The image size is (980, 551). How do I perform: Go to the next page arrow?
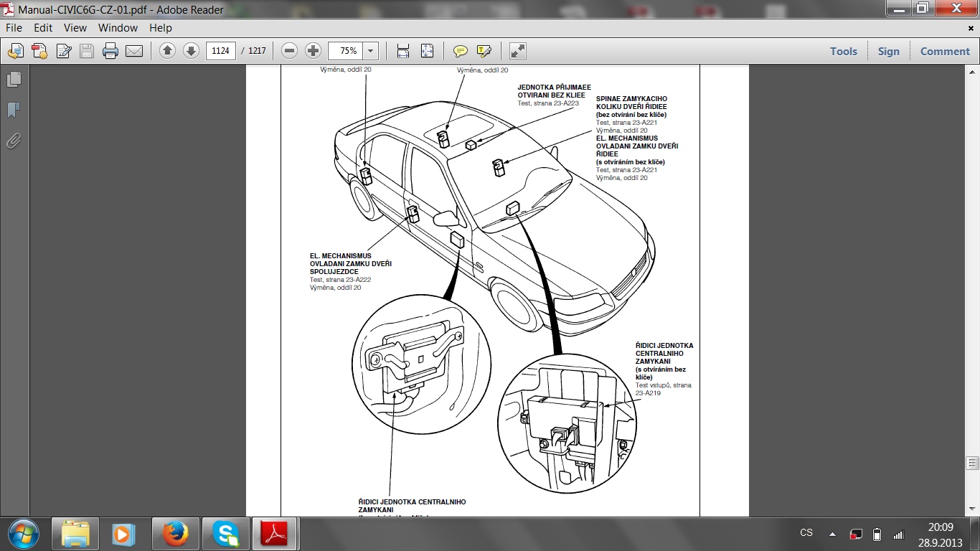(x=191, y=51)
